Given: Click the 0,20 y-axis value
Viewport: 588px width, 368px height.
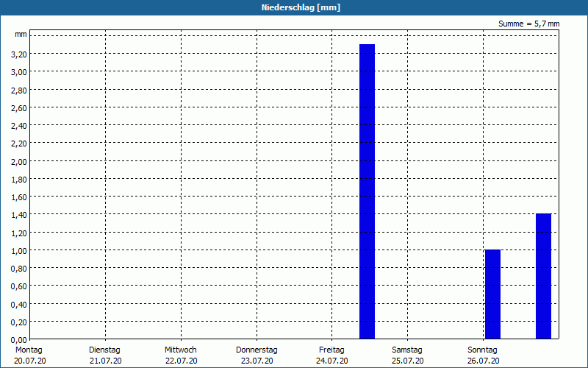Looking at the screenshot, I should coord(19,322).
